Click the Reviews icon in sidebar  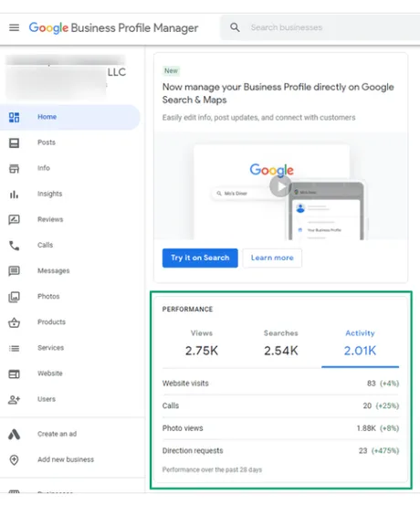click(x=14, y=220)
